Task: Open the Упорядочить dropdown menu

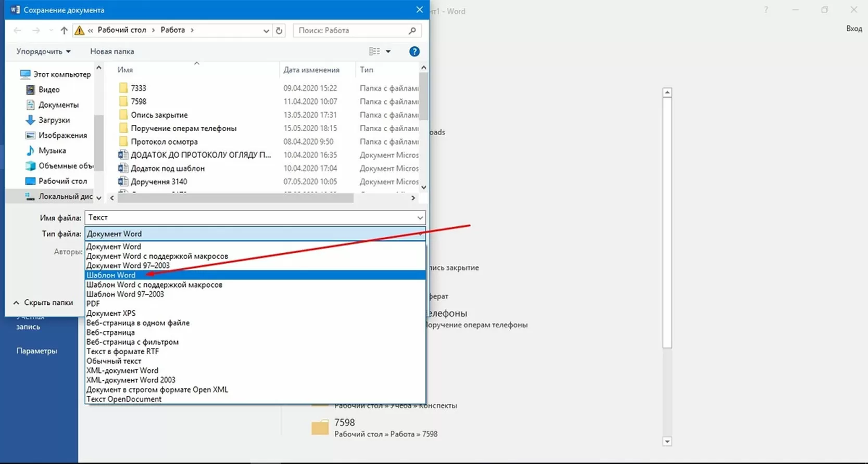Action: [x=43, y=51]
